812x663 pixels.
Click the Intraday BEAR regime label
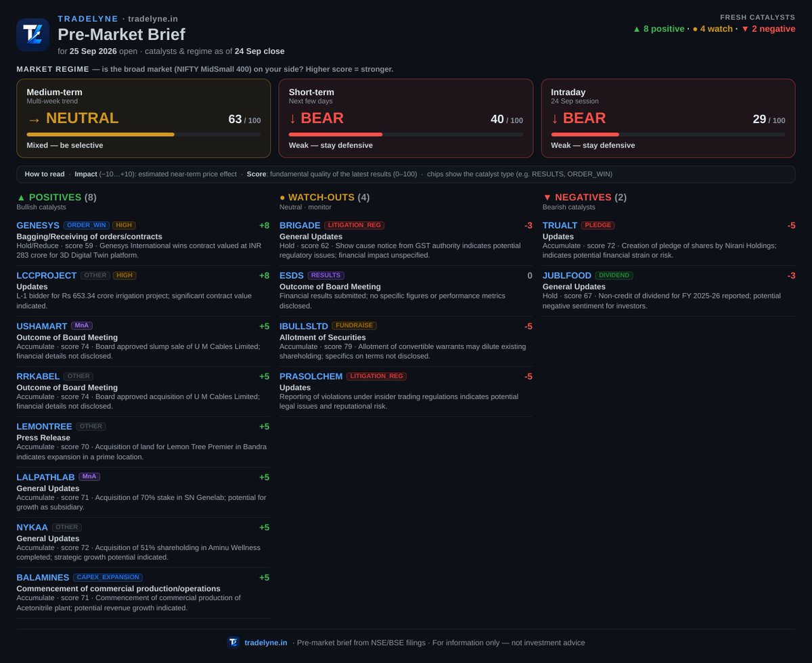pos(579,118)
